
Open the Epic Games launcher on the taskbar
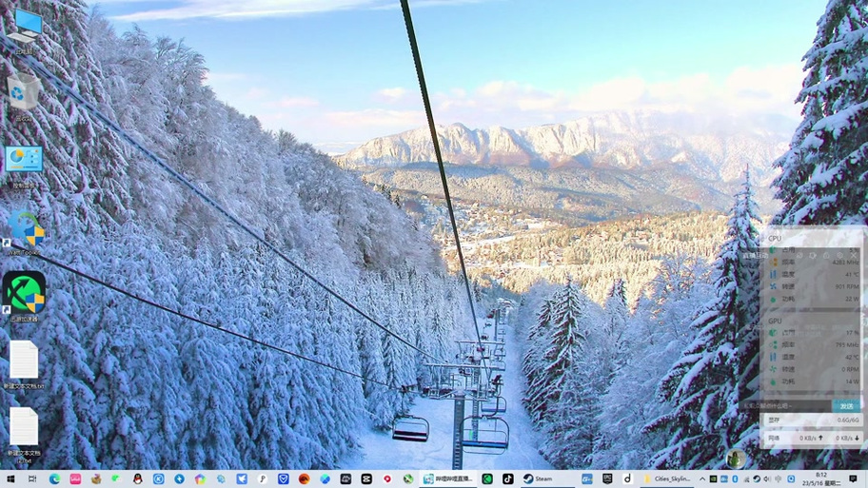607,479
